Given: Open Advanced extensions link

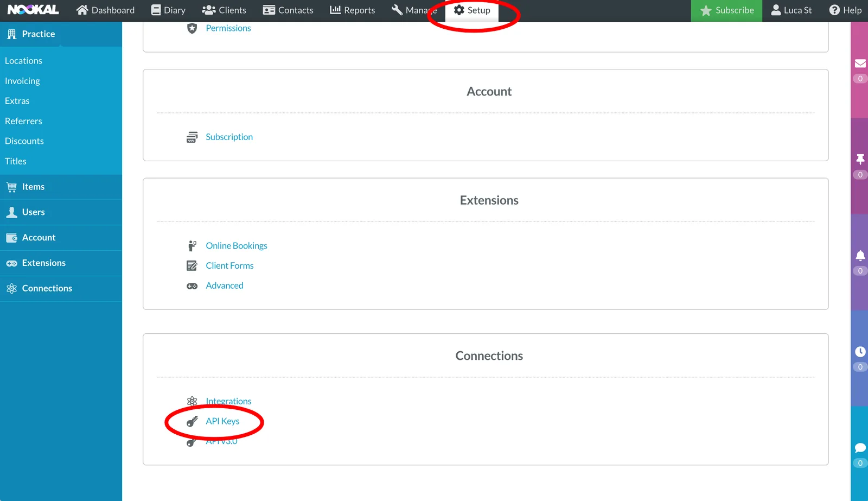Looking at the screenshot, I should coord(225,286).
